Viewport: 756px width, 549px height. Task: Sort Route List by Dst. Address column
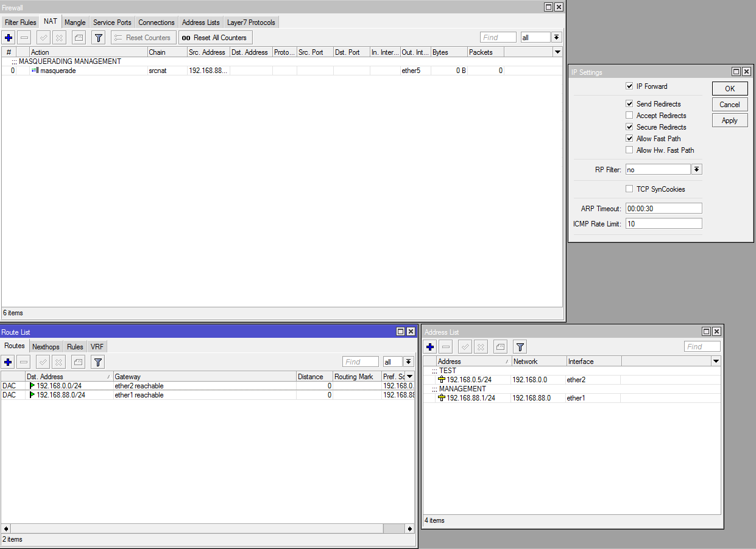tap(69, 377)
